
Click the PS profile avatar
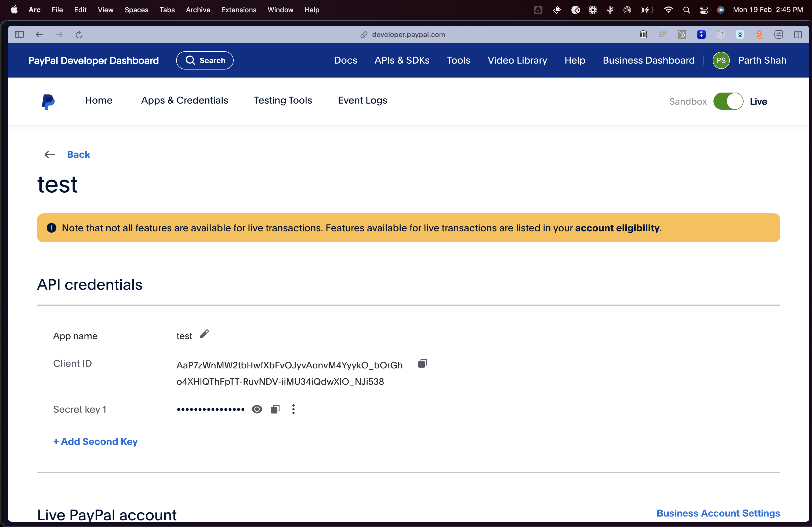(x=721, y=61)
